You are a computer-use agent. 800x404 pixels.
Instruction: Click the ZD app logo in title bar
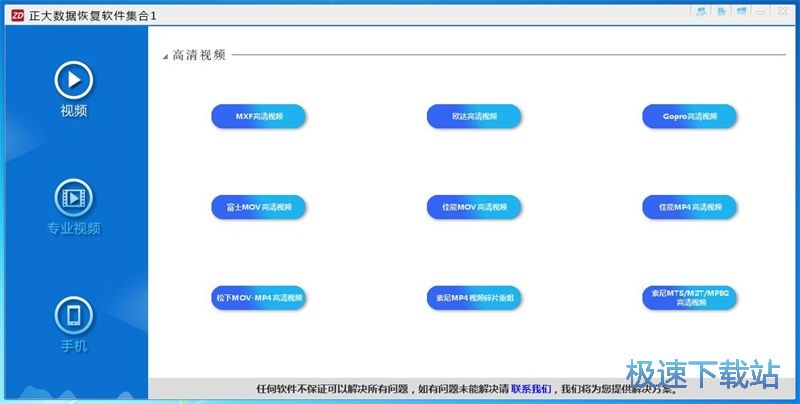pos(17,15)
